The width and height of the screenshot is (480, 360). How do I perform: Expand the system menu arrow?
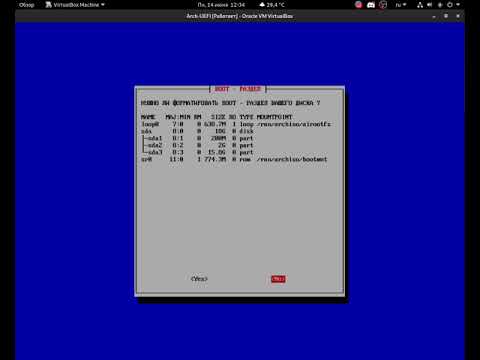click(x=458, y=5)
